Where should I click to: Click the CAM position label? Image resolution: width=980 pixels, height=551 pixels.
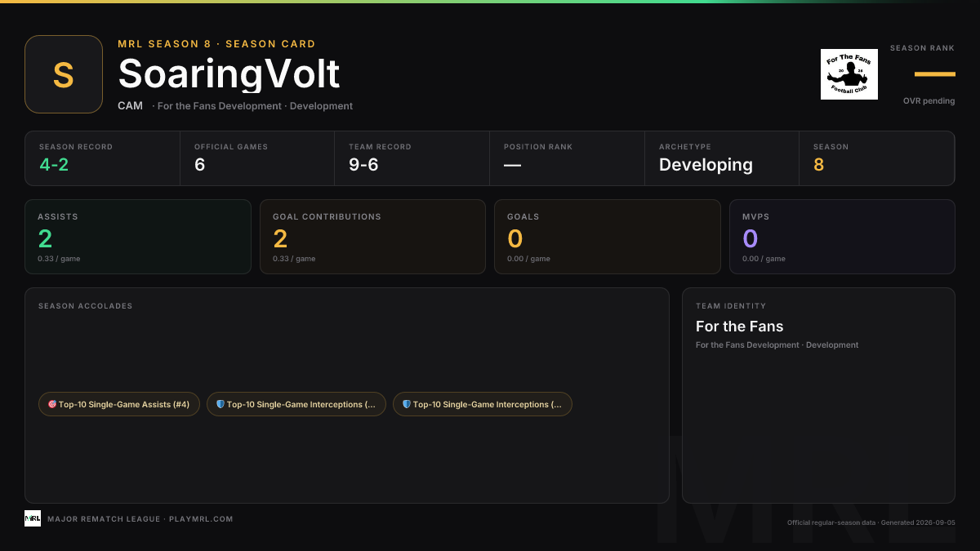tap(130, 106)
